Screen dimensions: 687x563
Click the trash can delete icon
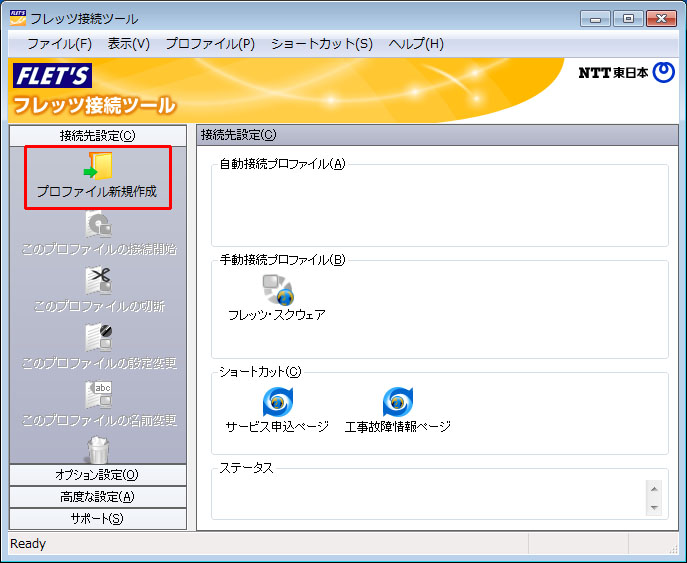point(98,450)
